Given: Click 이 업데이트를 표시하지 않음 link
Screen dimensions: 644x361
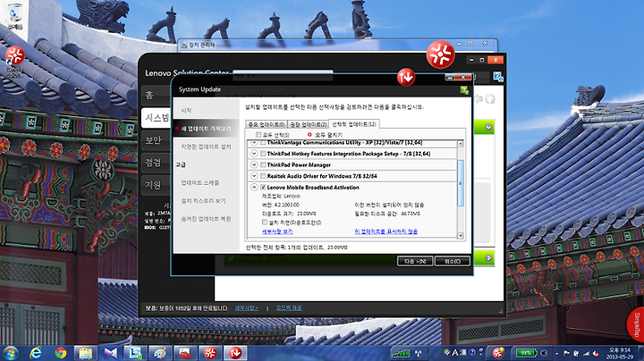Looking at the screenshot, I should 386,231.
